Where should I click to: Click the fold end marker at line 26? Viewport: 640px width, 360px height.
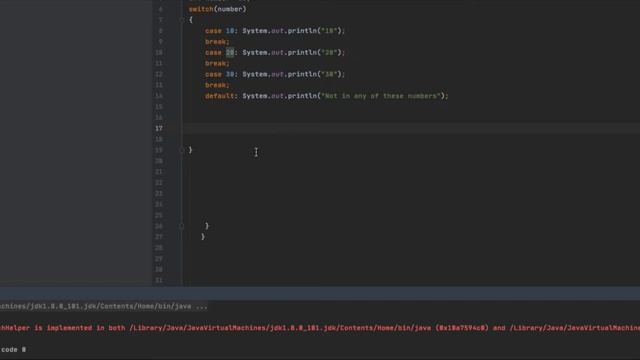point(182,226)
